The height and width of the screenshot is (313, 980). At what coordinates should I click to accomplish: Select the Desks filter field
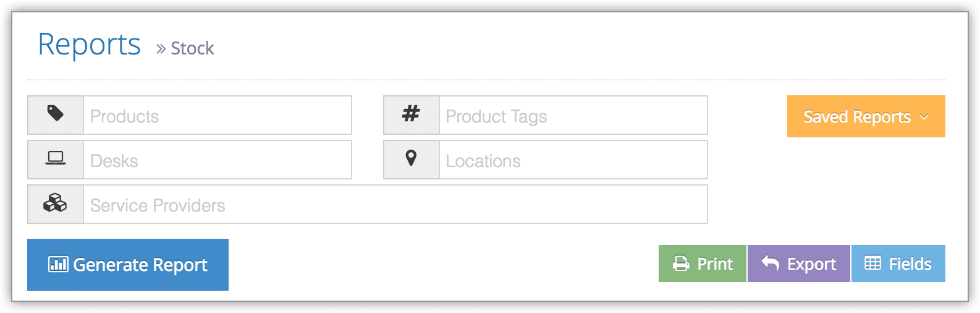tap(218, 160)
